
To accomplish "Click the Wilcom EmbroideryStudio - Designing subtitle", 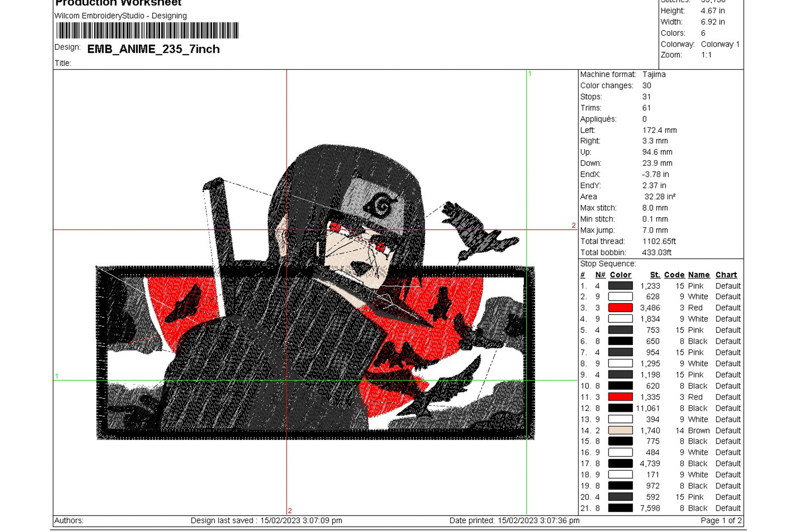I will point(121,16).
